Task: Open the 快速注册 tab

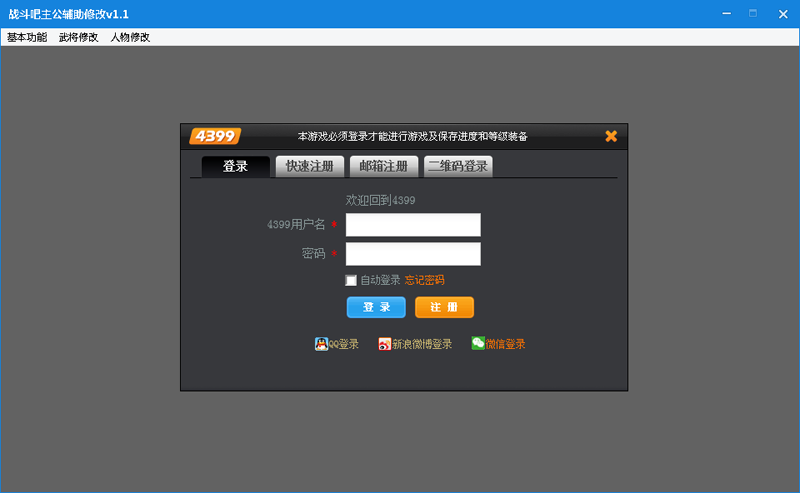Action: click(310, 166)
